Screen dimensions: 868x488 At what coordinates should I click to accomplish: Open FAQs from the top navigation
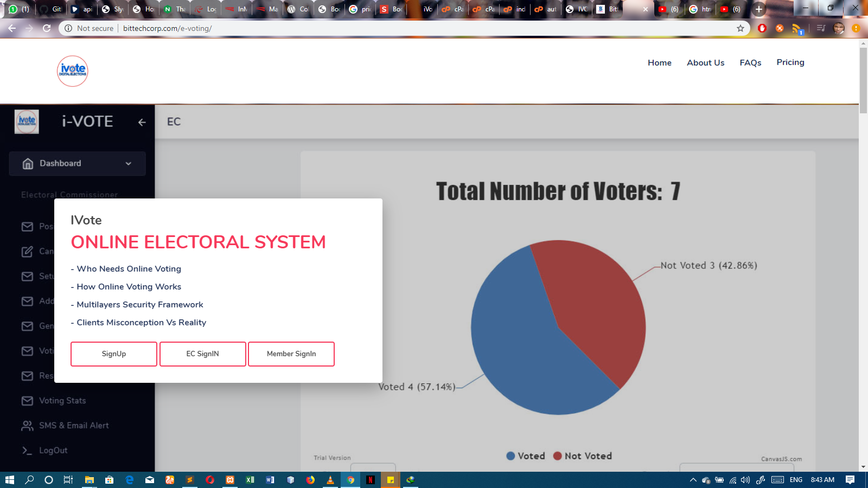coord(750,63)
